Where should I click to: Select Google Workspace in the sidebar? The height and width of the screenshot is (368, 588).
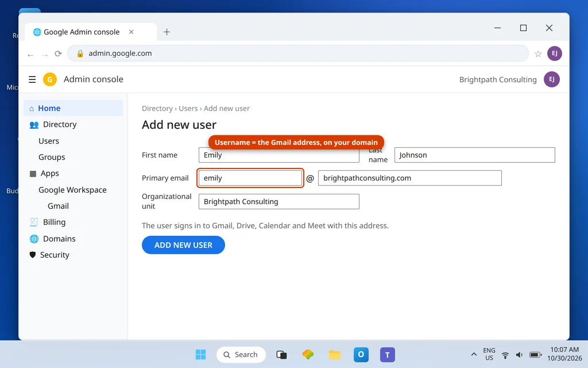[73, 190]
